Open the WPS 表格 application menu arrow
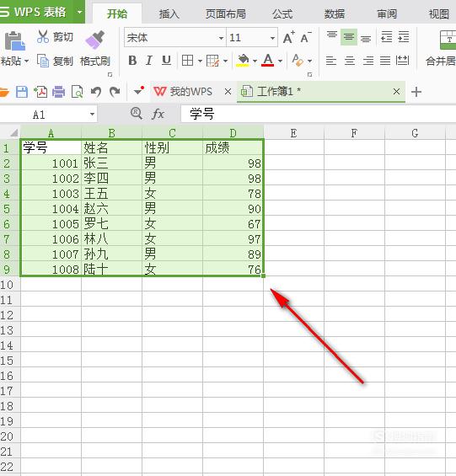This screenshot has width=456, height=476. click(79, 12)
